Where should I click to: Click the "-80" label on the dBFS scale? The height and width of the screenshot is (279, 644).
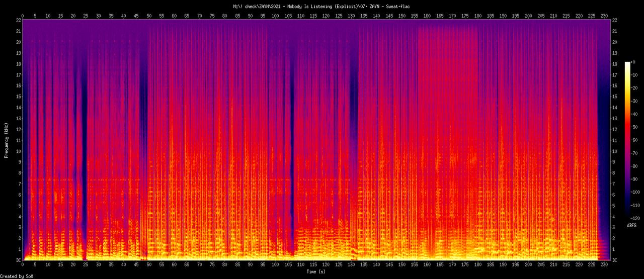(x=635, y=166)
